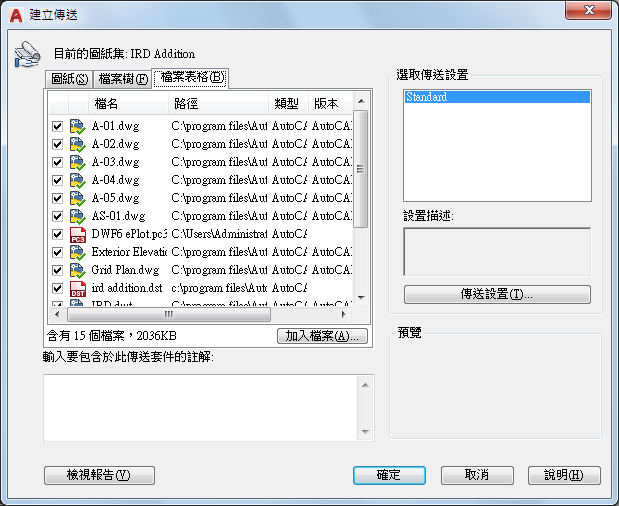Click the file list horizontal scrollbar thumb
The width and height of the screenshot is (619, 506).
169,314
